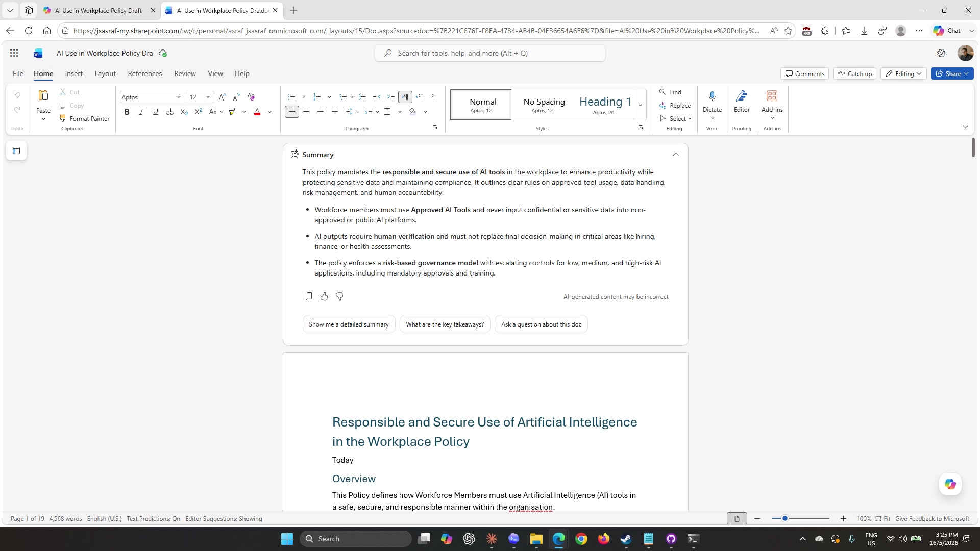Collapse the Summary panel chevron
The width and height of the screenshot is (980, 551).
click(676, 155)
